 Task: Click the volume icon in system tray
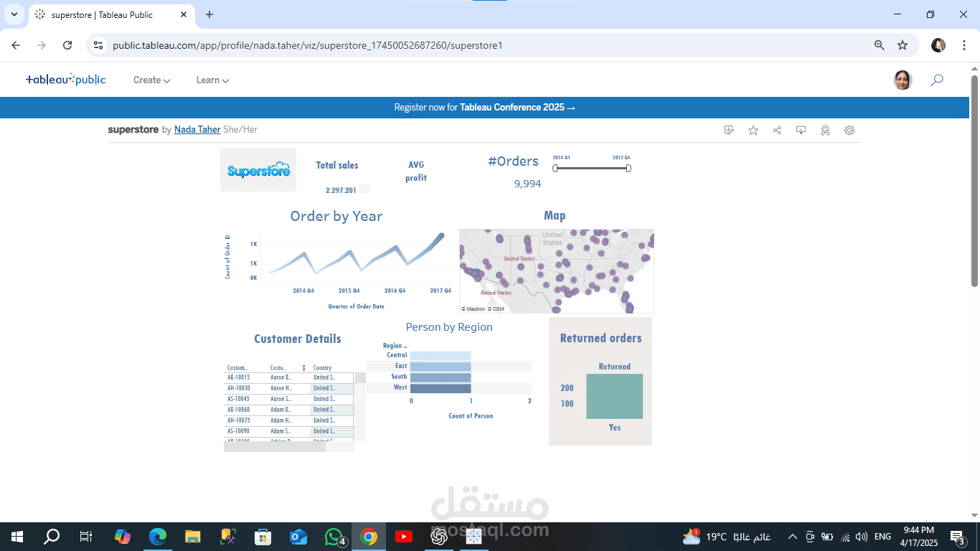(861, 537)
